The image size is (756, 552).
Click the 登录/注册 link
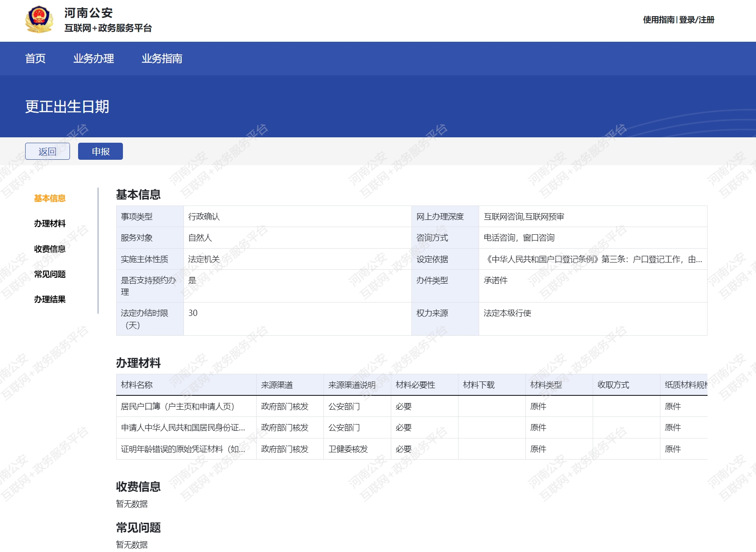696,20
